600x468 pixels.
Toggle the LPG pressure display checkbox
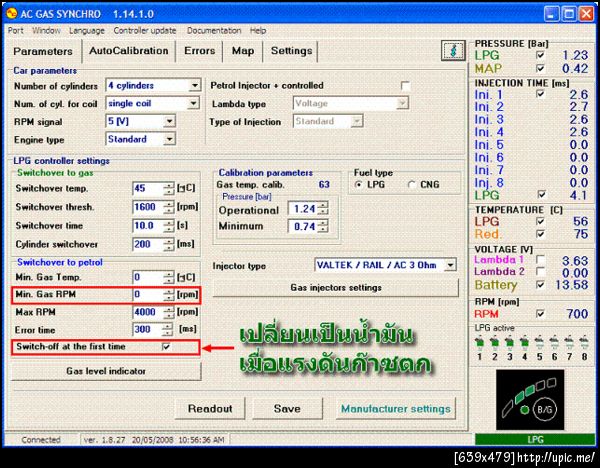(x=540, y=55)
